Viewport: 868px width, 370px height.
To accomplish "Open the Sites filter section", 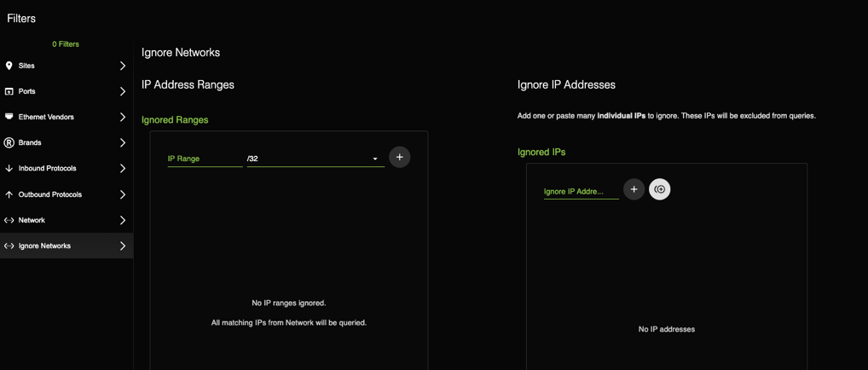I will [67, 66].
